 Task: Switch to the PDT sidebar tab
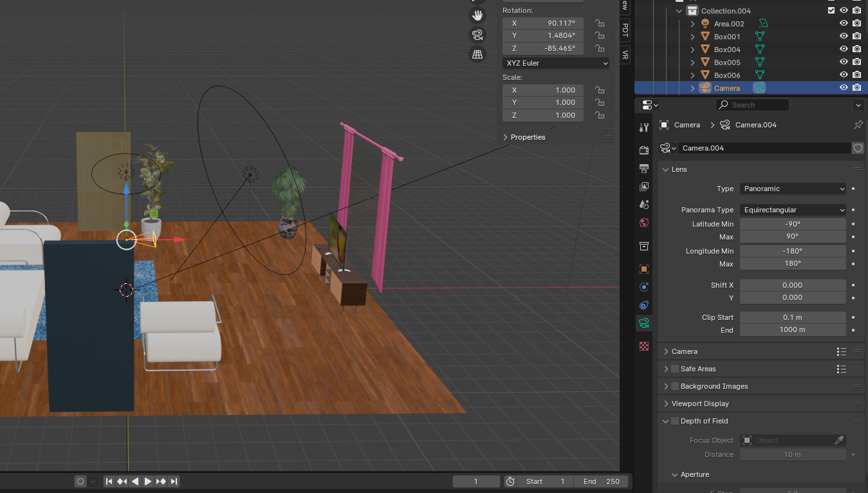pyautogui.click(x=625, y=30)
